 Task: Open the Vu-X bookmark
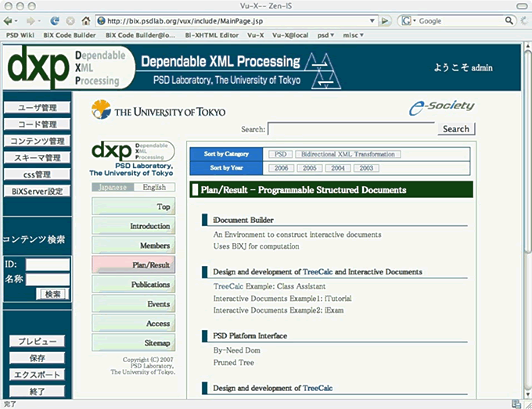[256, 35]
